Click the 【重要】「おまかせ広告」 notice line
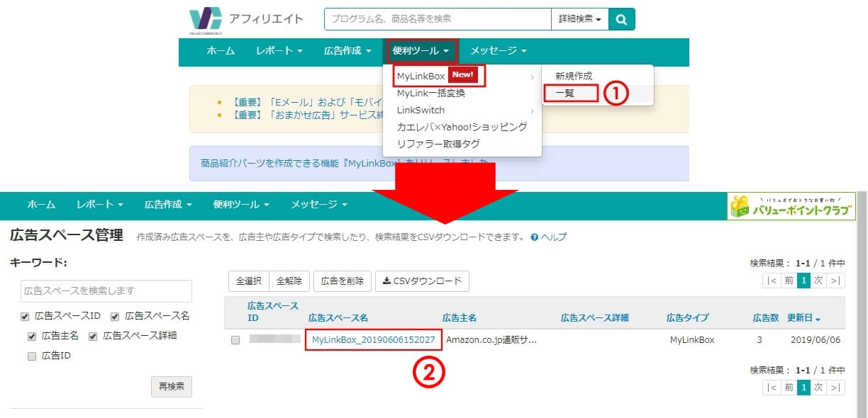The height and width of the screenshot is (418, 868). tap(307, 114)
